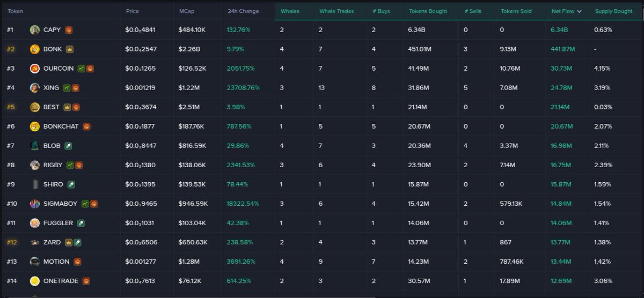
Task: Click the FUGGLER token avatar
Action: coord(35,223)
